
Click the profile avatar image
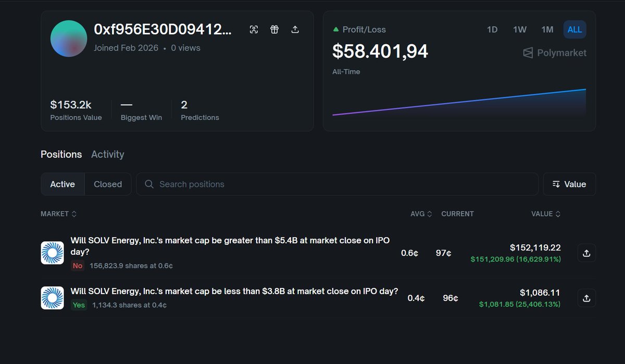[x=69, y=39]
